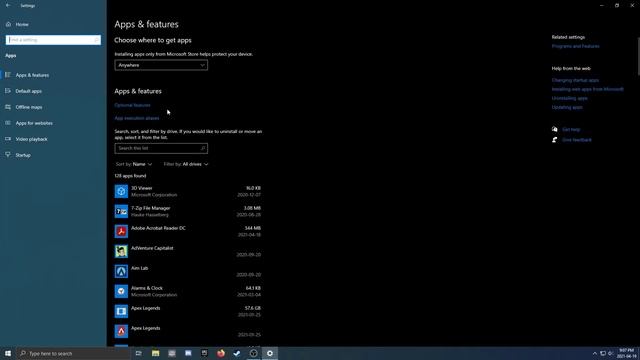Viewport: 640px width, 360px height.
Task: Open Uninstalling apps help link
Action: [570, 98]
